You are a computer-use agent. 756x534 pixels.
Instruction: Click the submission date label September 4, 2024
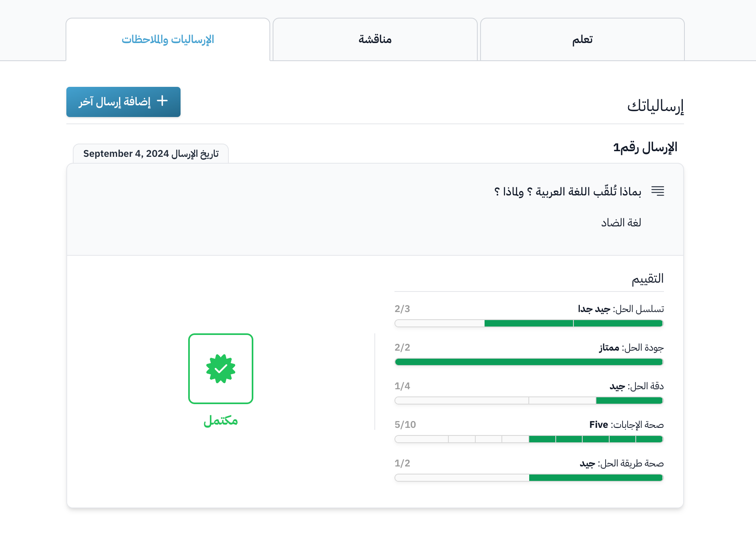[x=151, y=154]
